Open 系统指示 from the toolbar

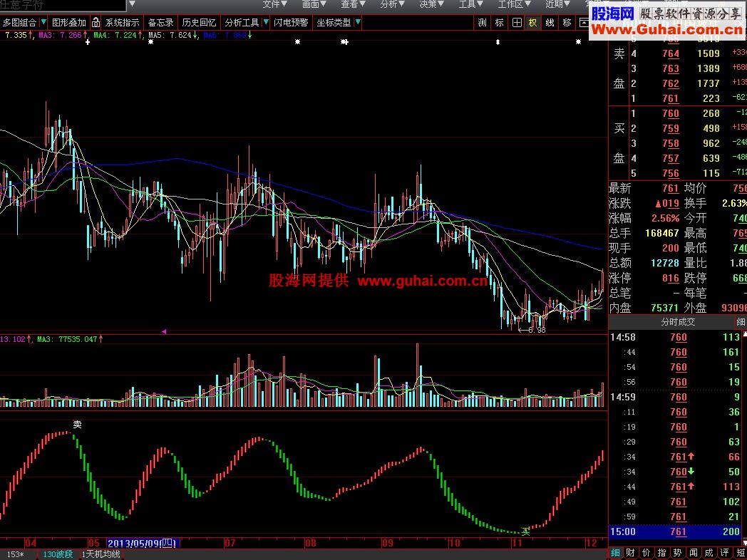[123, 22]
